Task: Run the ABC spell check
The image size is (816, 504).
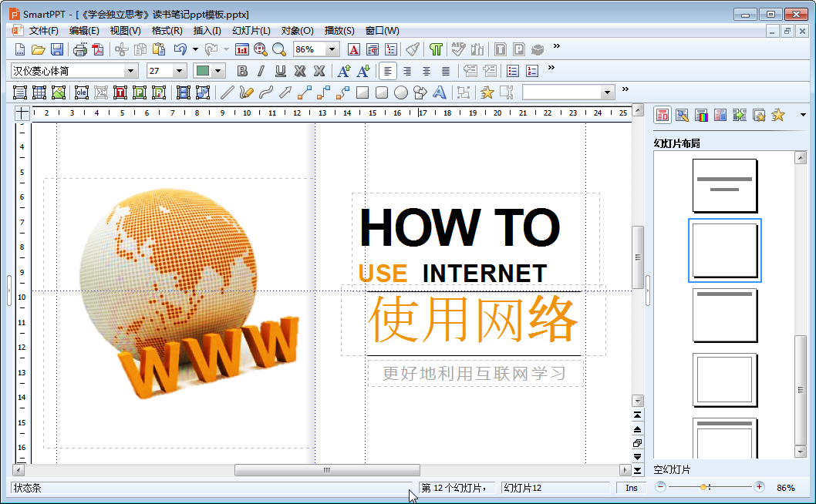Action: (x=458, y=49)
